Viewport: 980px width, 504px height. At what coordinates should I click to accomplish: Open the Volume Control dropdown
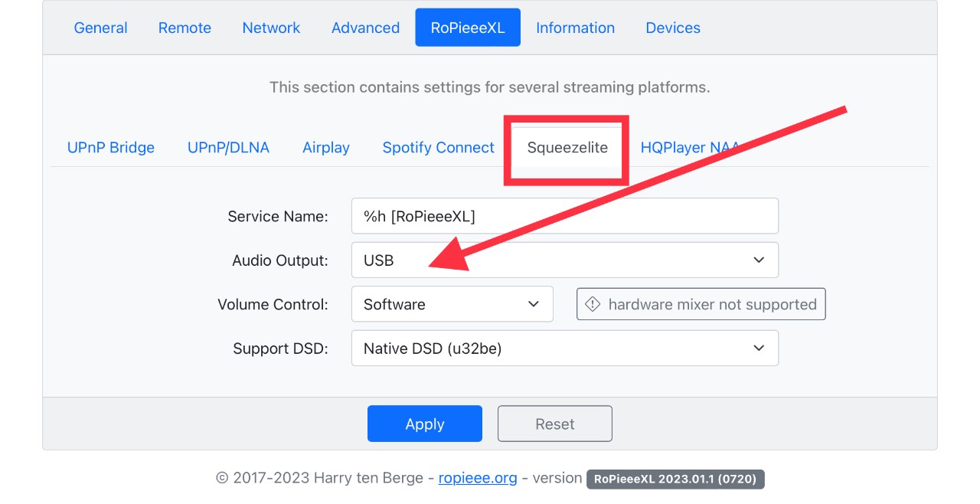[452, 304]
